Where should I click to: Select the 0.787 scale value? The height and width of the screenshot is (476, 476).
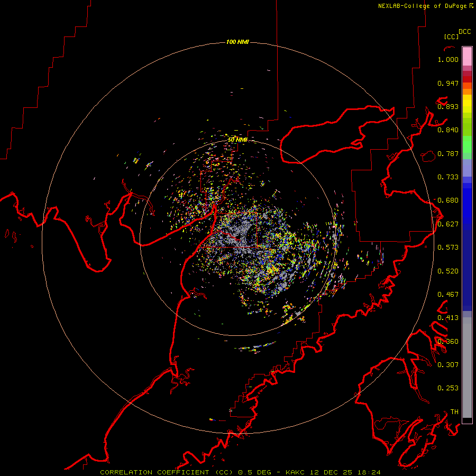[x=448, y=153]
